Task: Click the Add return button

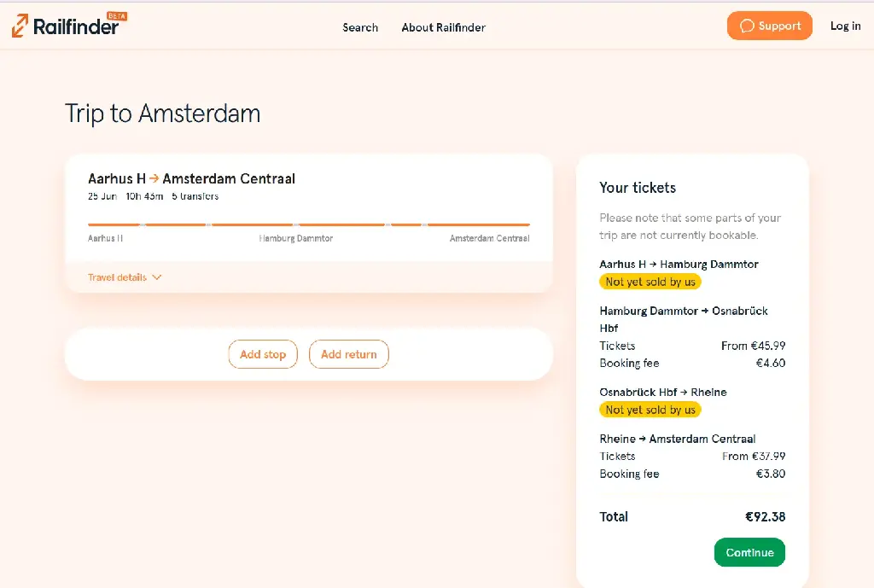Action: [349, 354]
